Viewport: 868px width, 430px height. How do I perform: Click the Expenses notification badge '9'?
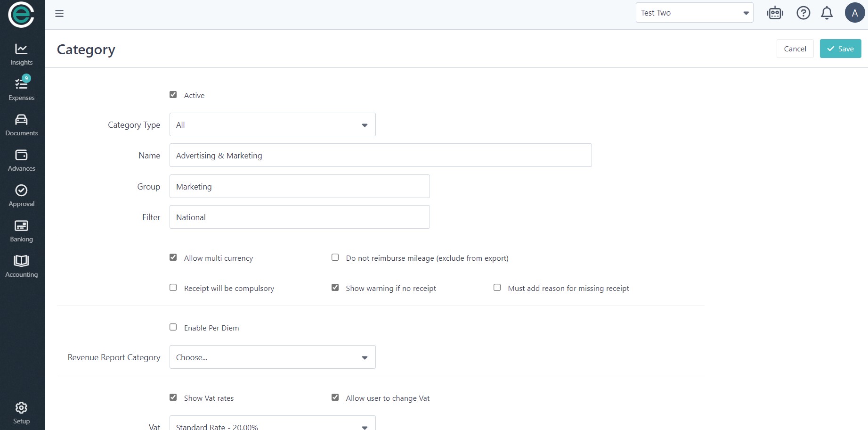tap(26, 78)
